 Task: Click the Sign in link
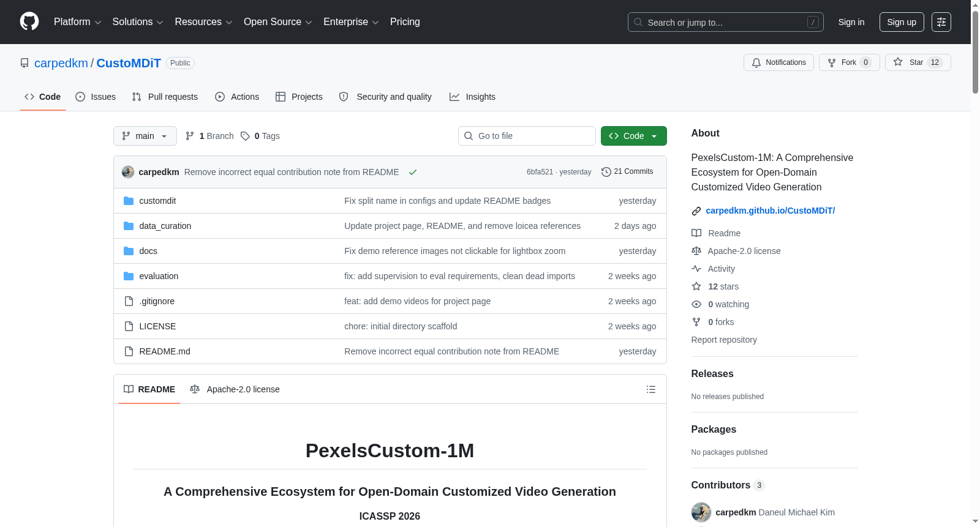tap(851, 22)
